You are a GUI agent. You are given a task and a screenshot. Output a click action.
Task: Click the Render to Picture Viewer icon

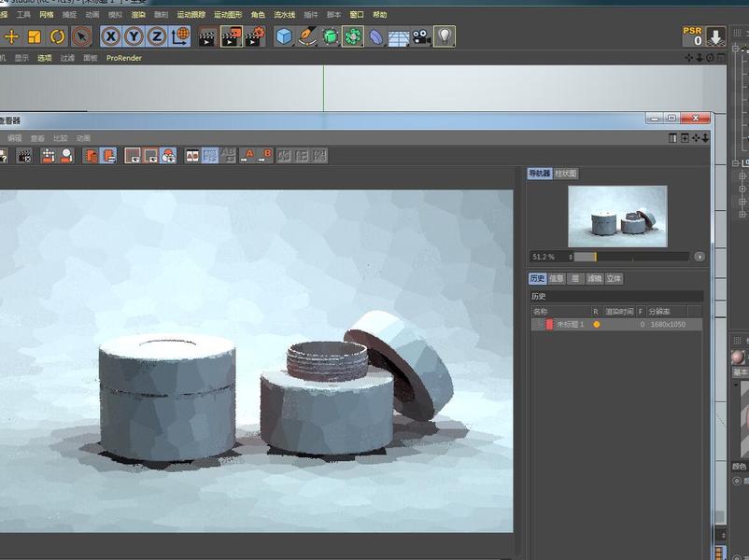click(231, 36)
